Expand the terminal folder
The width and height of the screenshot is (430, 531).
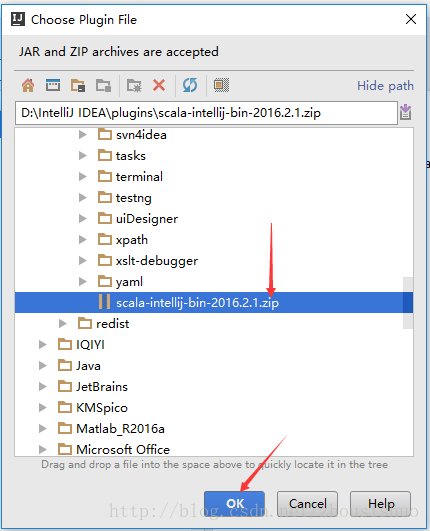[82, 177]
